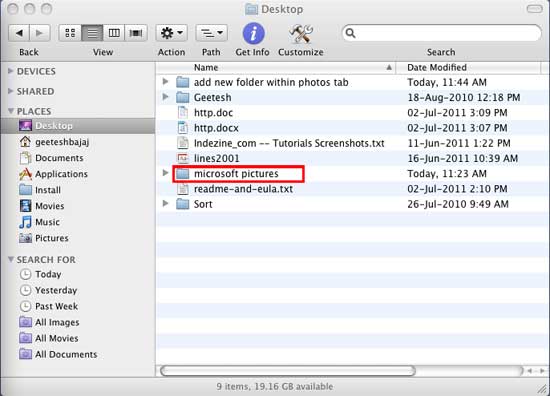Screen dimensions: 550x396
Task: Switch to column view
Action: 114,33
